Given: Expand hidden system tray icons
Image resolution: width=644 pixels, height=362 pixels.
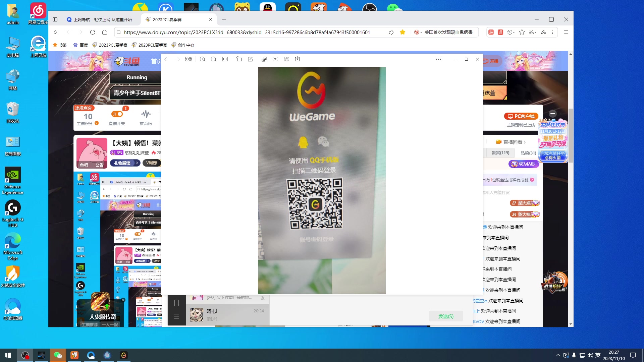Looking at the screenshot, I should (558, 355).
